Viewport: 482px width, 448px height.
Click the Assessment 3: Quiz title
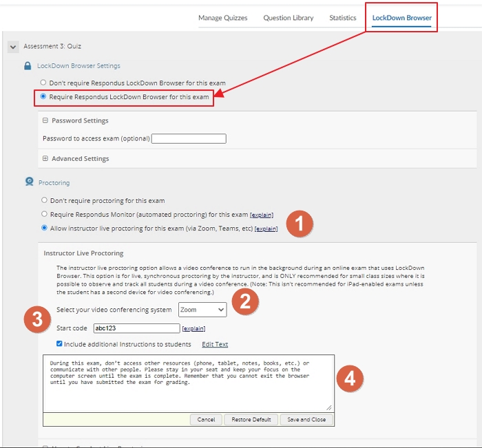click(52, 46)
